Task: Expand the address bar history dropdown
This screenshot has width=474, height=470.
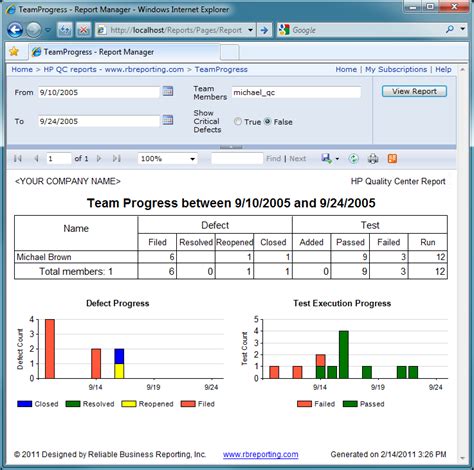Action: tap(251, 30)
